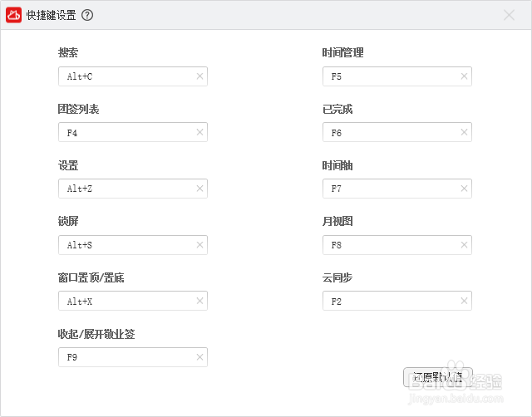Screen dimensions: 532x417
Task: Clear the 搜索 shortcut Alt+C
Action: (199, 76)
